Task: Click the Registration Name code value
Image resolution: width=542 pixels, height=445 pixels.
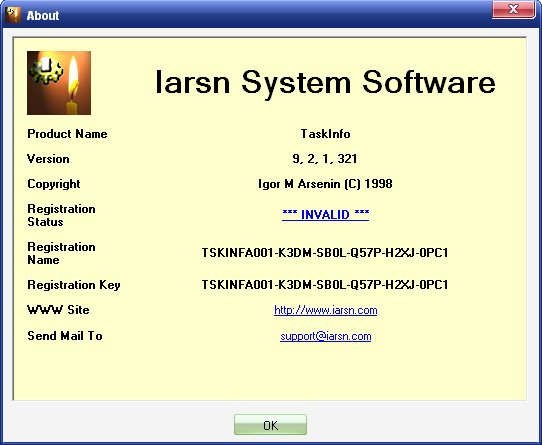Action: pos(325,253)
